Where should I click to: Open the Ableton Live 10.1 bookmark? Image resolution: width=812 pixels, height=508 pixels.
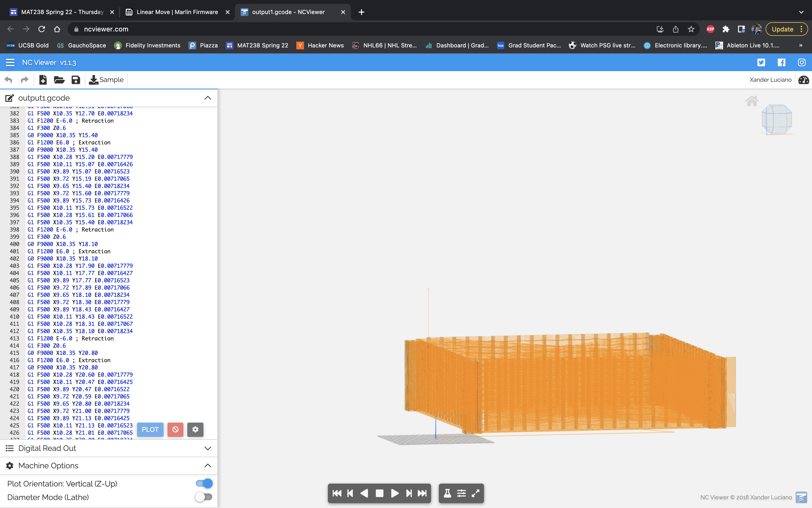[747, 45]
